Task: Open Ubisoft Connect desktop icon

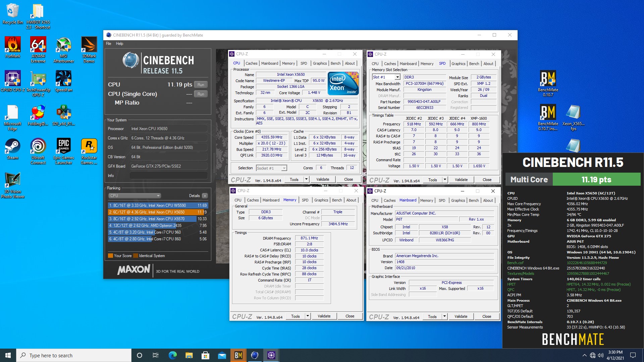Action: pos(38,151)
